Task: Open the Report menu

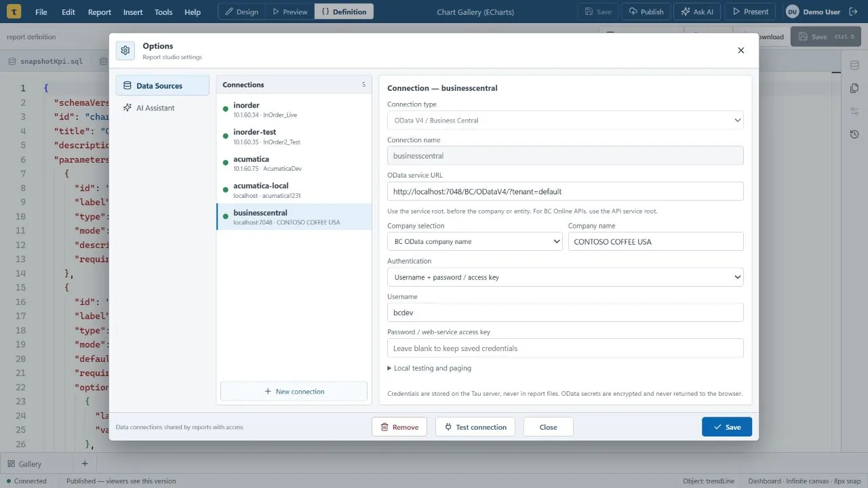Action: (x=100, y=12)
